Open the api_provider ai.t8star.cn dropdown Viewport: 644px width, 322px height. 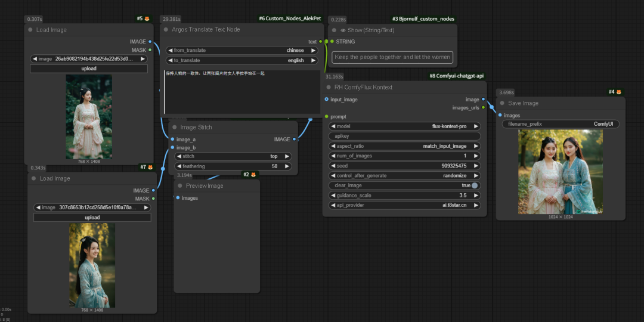(x=404, y=205)
